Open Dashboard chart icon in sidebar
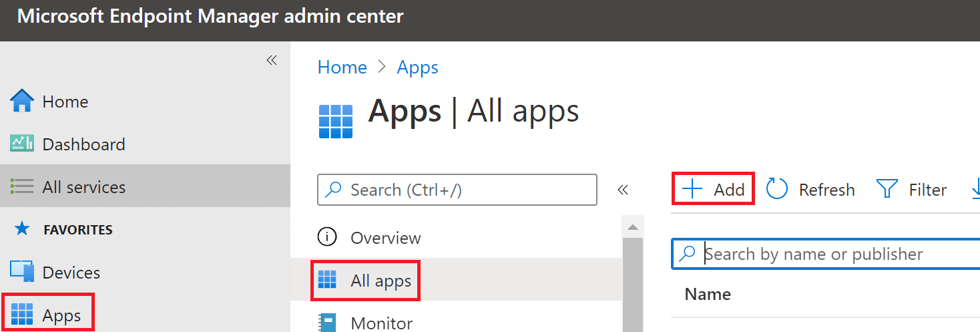Image resolution: width=980 pixels, height=332 pixels. [x=22, y=144]
